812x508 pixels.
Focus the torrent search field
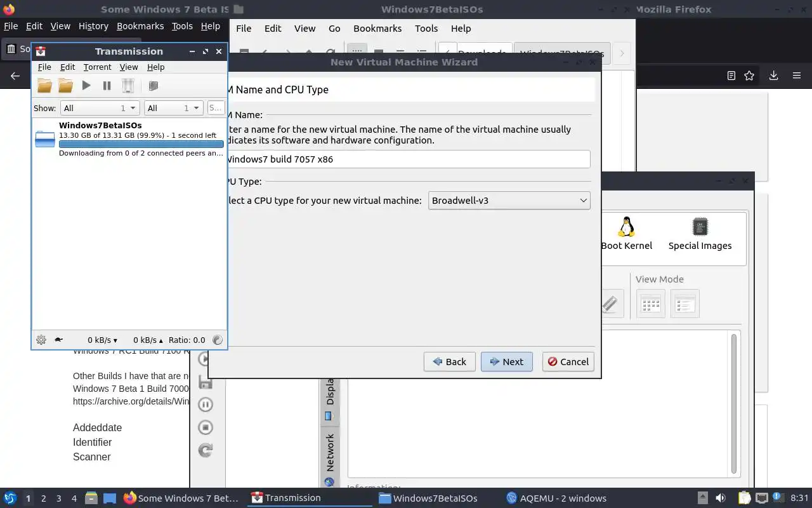216,108
